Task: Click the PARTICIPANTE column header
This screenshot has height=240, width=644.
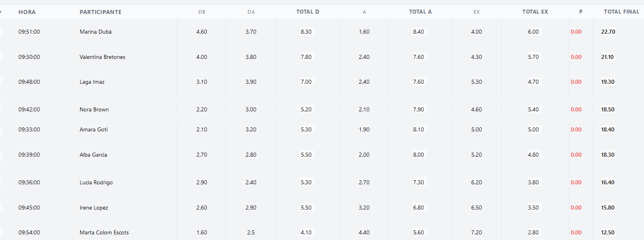Action: tap(100, 12)
